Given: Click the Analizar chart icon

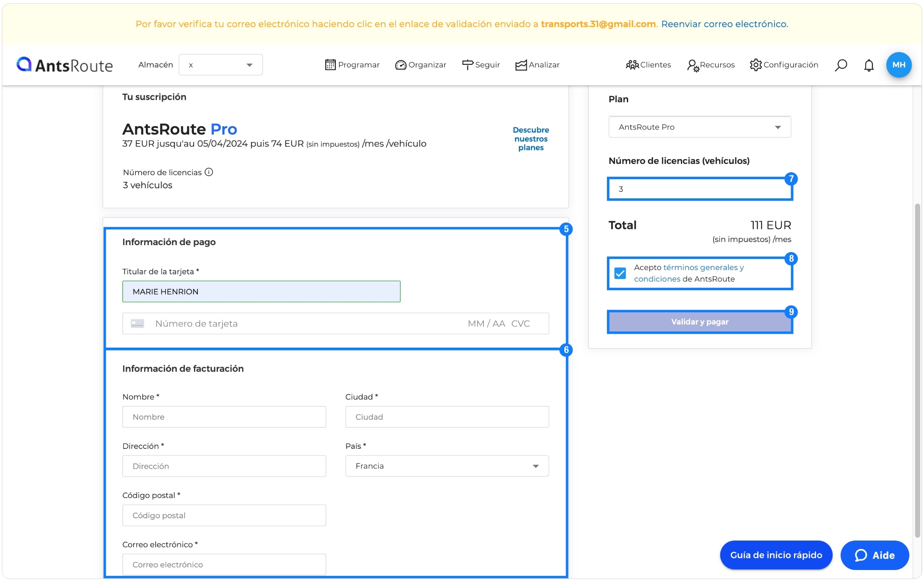Looking at the screenshot, I should click(x=521, y=65).
